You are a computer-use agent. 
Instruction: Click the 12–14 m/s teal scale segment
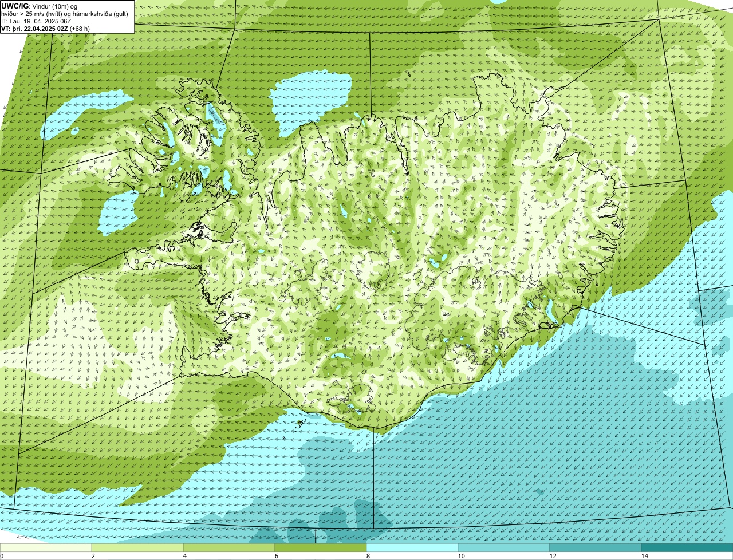pos(596,547)
